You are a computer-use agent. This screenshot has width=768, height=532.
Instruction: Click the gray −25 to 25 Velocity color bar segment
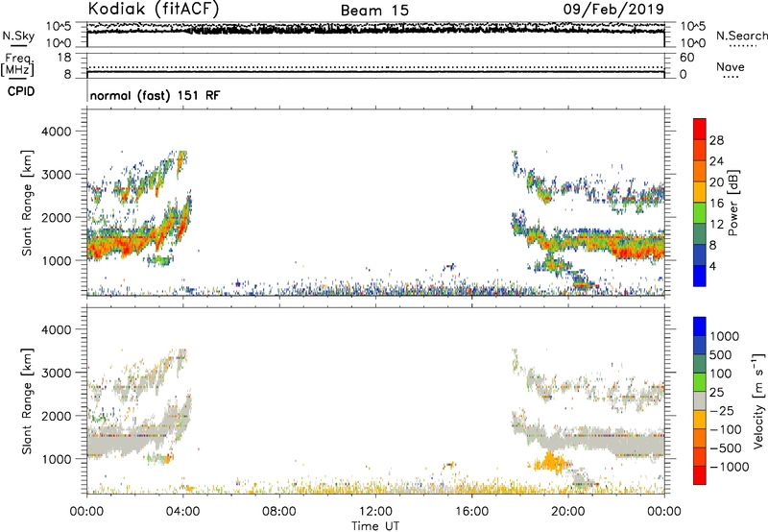click(x=700, y=400)
